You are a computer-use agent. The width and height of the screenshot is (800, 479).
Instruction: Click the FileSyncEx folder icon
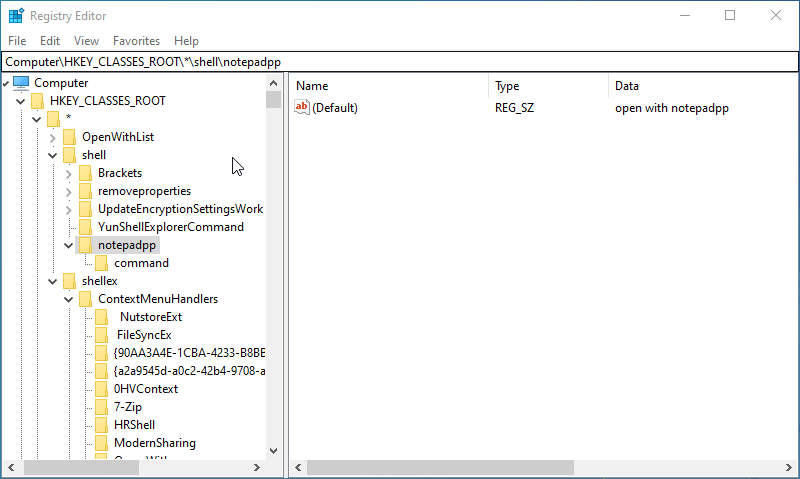pos(102,335)
